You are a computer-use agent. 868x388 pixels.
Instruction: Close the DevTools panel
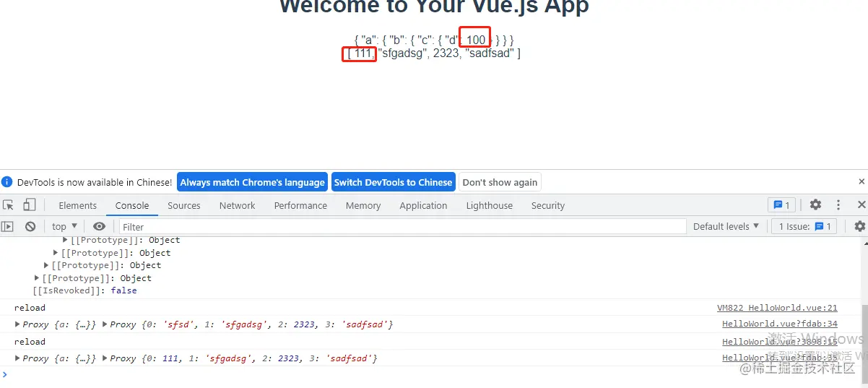tap(861, 205)
